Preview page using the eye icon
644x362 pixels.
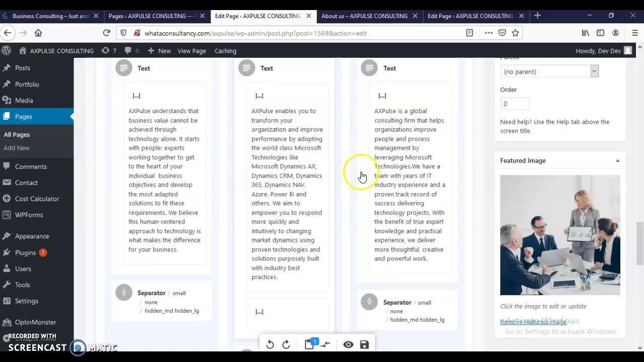coord(348,344)
